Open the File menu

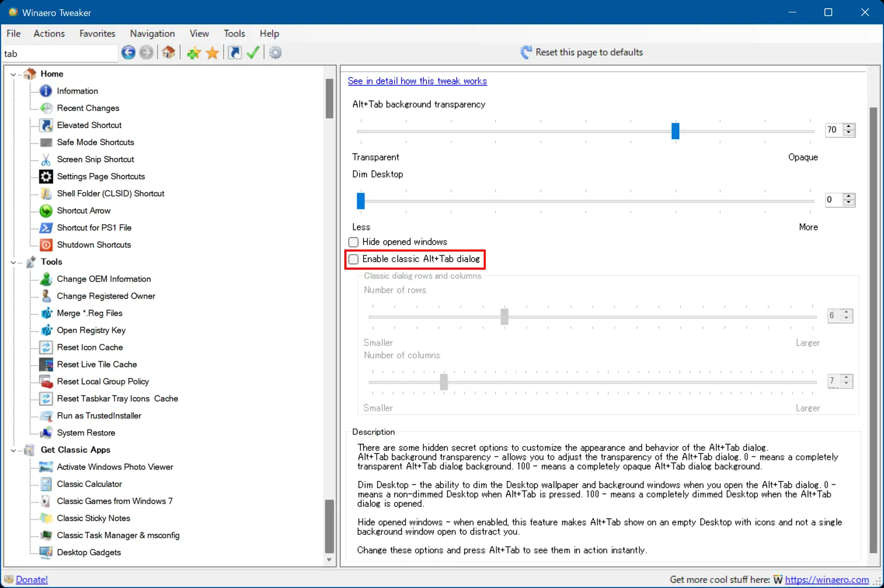(13, 34)
